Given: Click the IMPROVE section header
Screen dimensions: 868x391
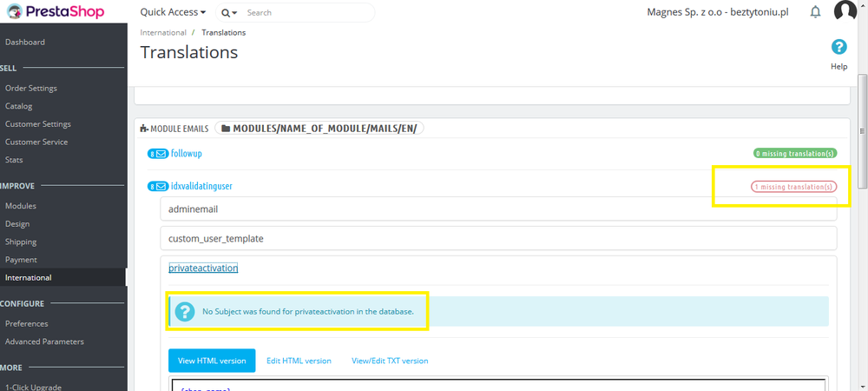Looking at the screenshot, I should pyautogui.click(x=17, y=186).
